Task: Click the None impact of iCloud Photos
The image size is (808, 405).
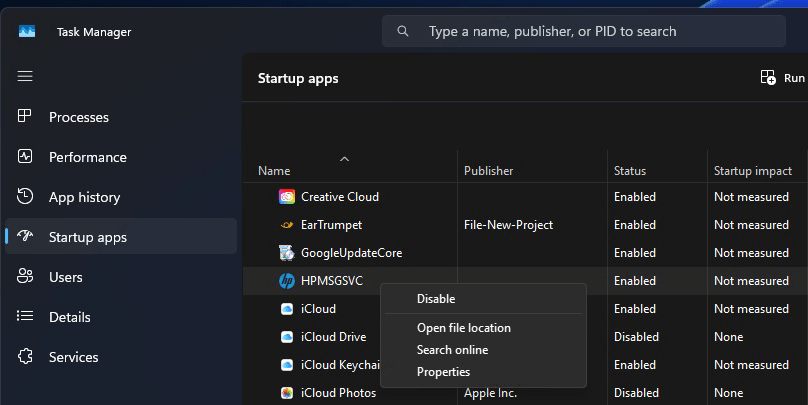Action: [x=729, y=393]
